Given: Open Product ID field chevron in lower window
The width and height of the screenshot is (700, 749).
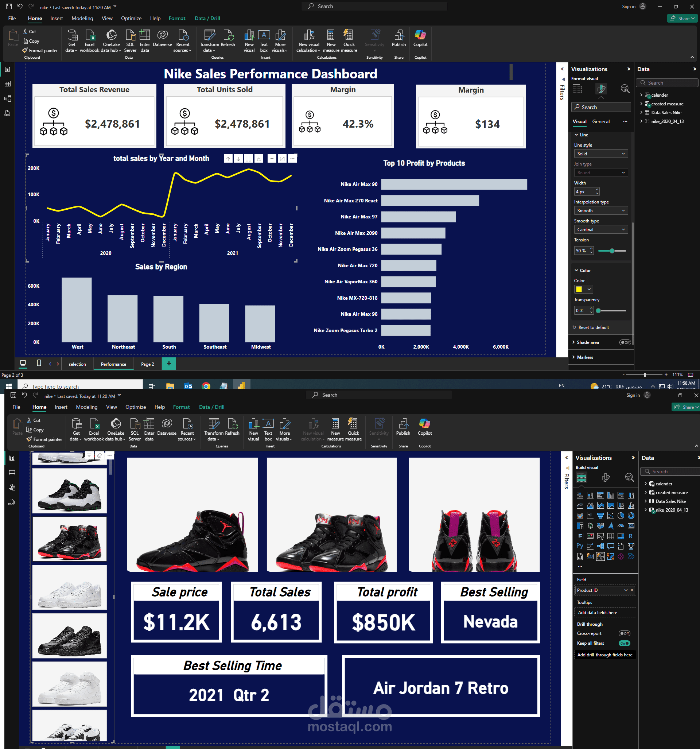Looking at the screenshot, I should coord(626,590).
